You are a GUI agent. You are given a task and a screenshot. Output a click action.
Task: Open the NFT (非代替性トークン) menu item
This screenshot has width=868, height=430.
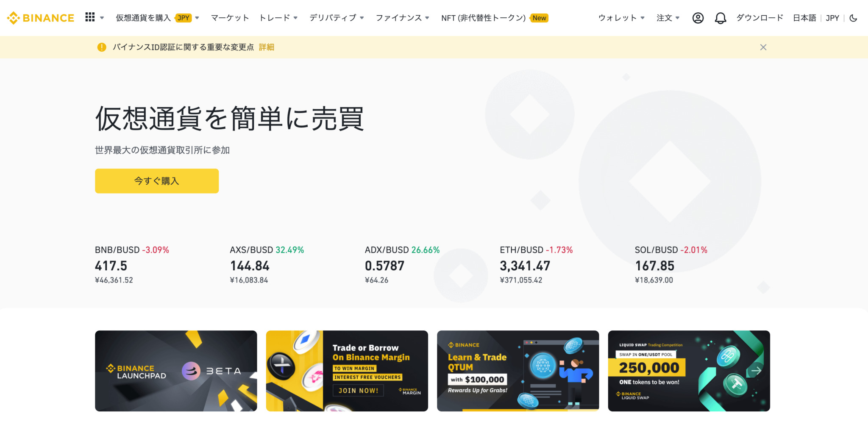(483, 18)
